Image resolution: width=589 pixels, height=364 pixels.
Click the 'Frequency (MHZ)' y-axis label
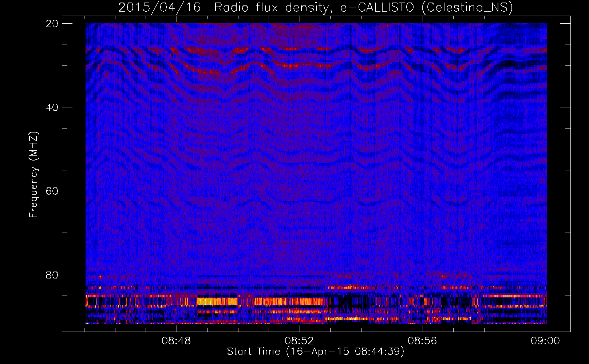click(33, 175)
